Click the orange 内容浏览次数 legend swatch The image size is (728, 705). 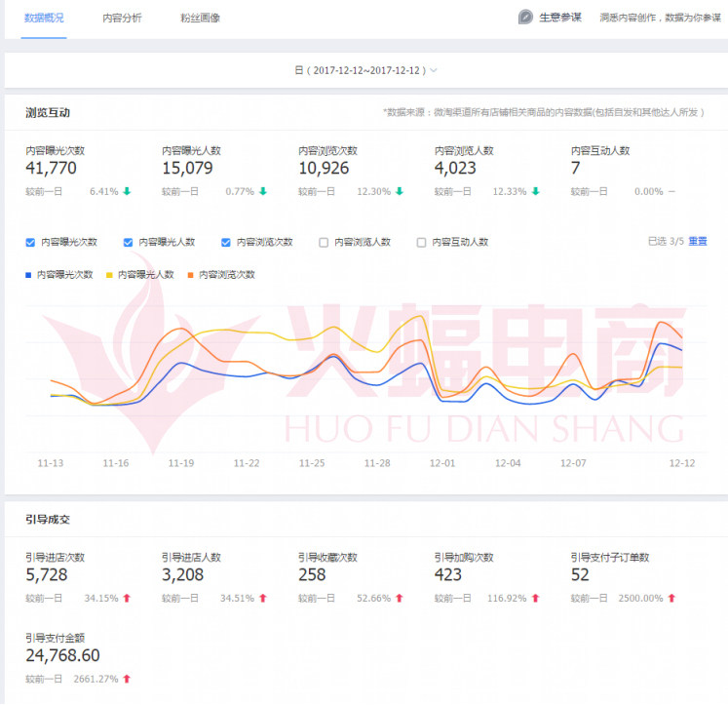coord(192,275)
